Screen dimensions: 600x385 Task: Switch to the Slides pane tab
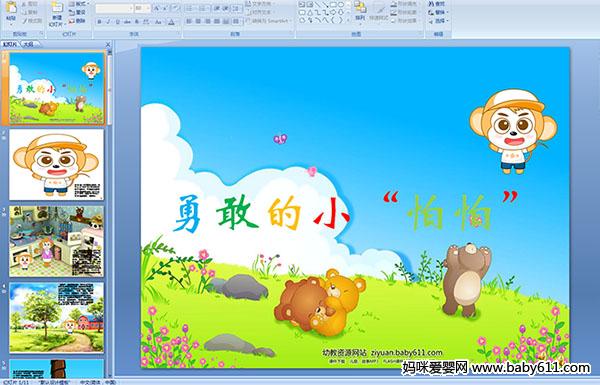10,44
